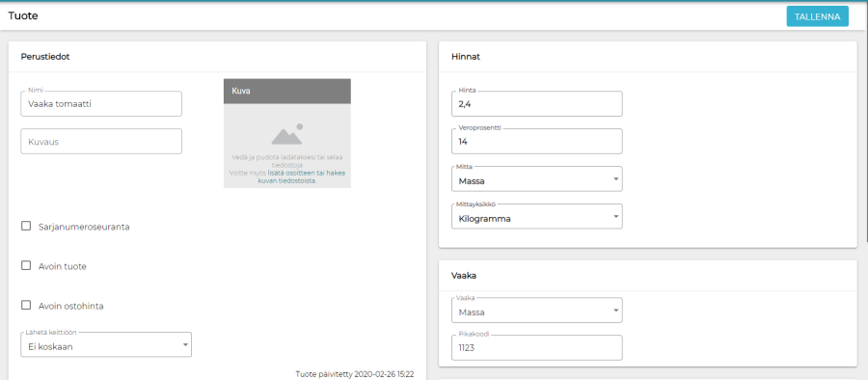Select the Perustiedot section heading

coord(45,57)
